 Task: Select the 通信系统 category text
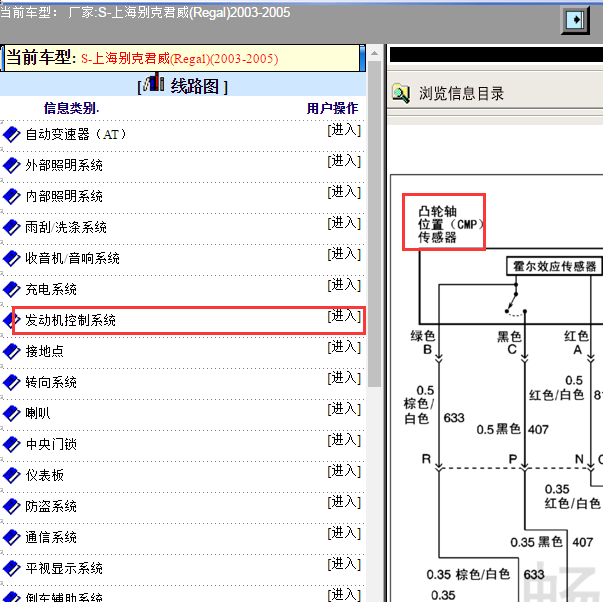click(x=51, y=538)
